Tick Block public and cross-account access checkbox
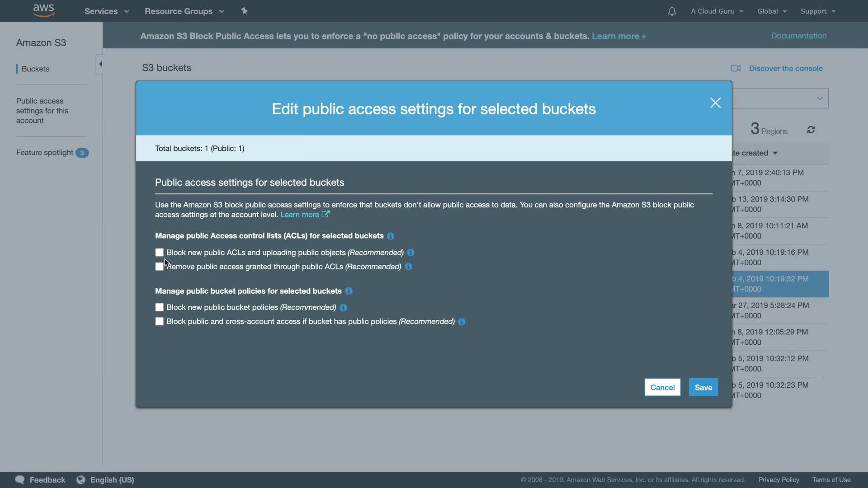Viewport: 868px width, 488px height. (159, 321)
